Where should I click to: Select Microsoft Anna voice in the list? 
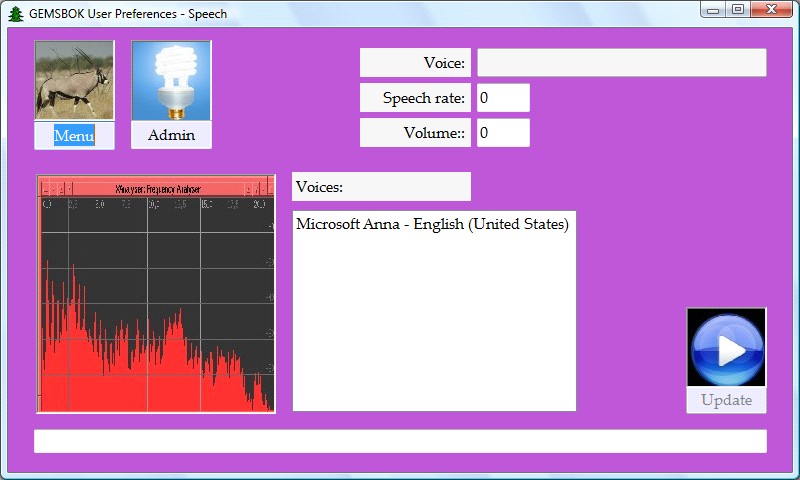point(432,225)
